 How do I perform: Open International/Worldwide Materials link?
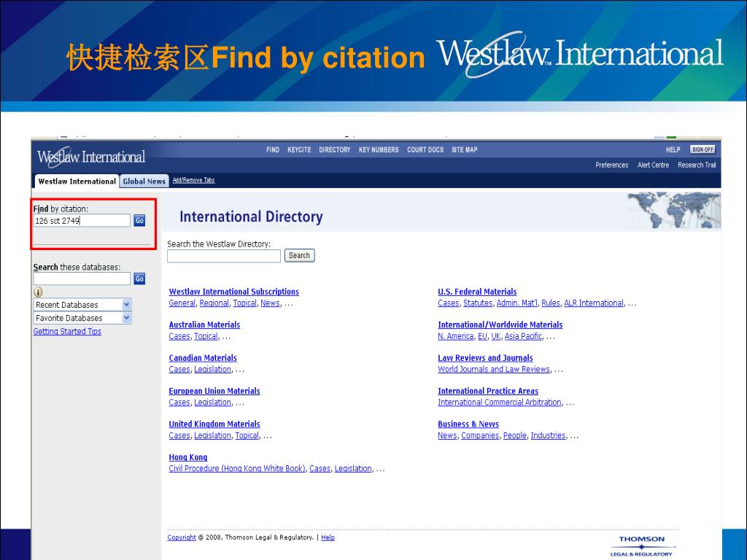pyautogui.click(x=500, y=324)
